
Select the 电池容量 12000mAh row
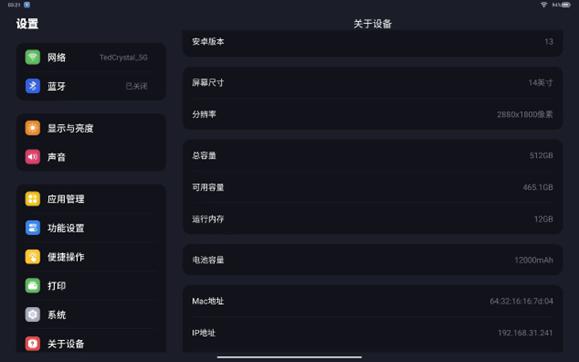(x=373, y=260)
